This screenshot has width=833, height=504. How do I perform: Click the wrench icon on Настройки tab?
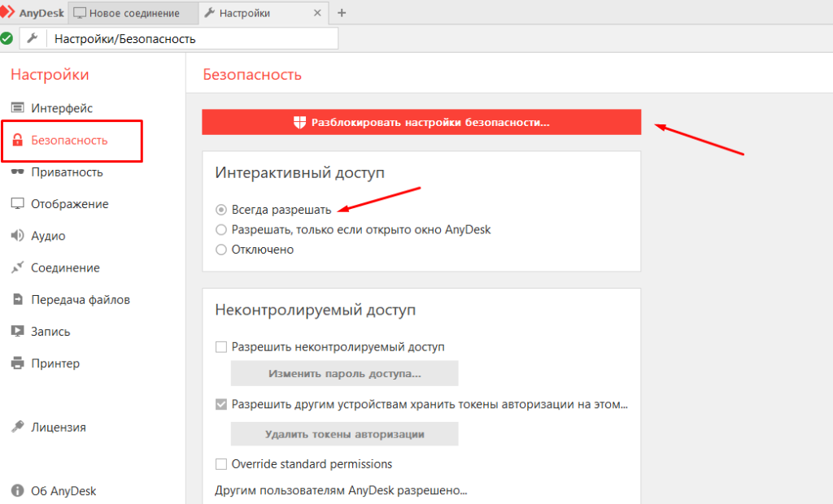pos(209,12)
